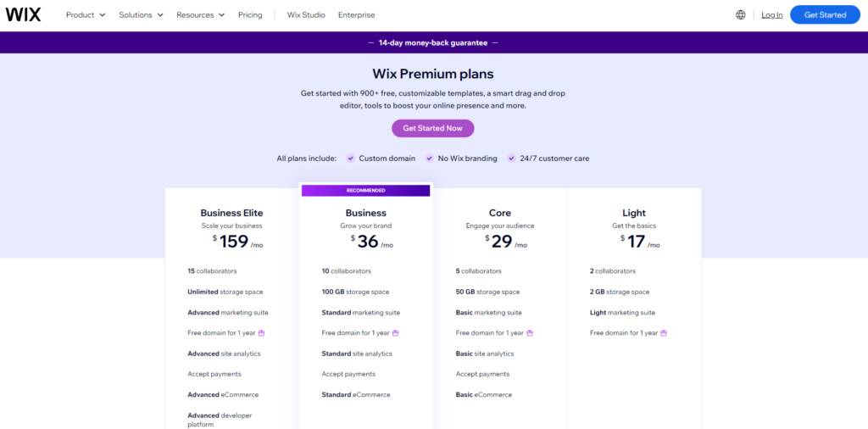Go to Wix Studio page
Viewport: 868px width, 429px height.
click(x=306, y=15)
